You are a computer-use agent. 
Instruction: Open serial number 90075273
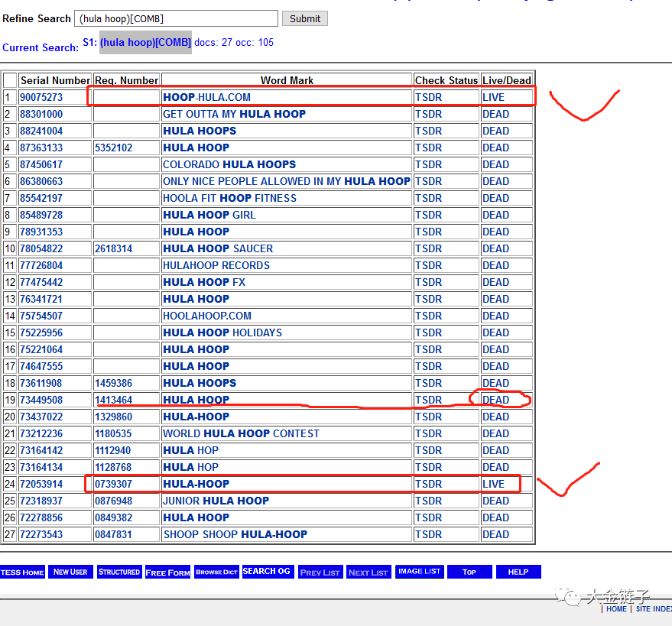tap(41, 97)
